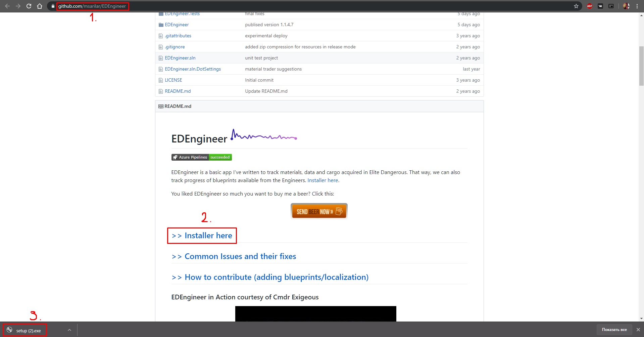Click the inline 'Installer here' paragraph link
Viewport: 644px width, 337px height.
point(323,180)
